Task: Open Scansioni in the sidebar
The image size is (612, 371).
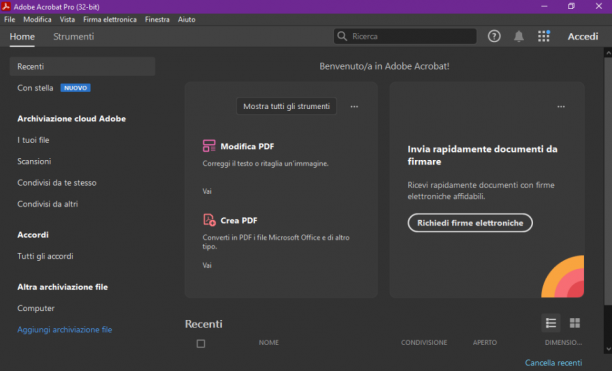Action: click(34, 162)
